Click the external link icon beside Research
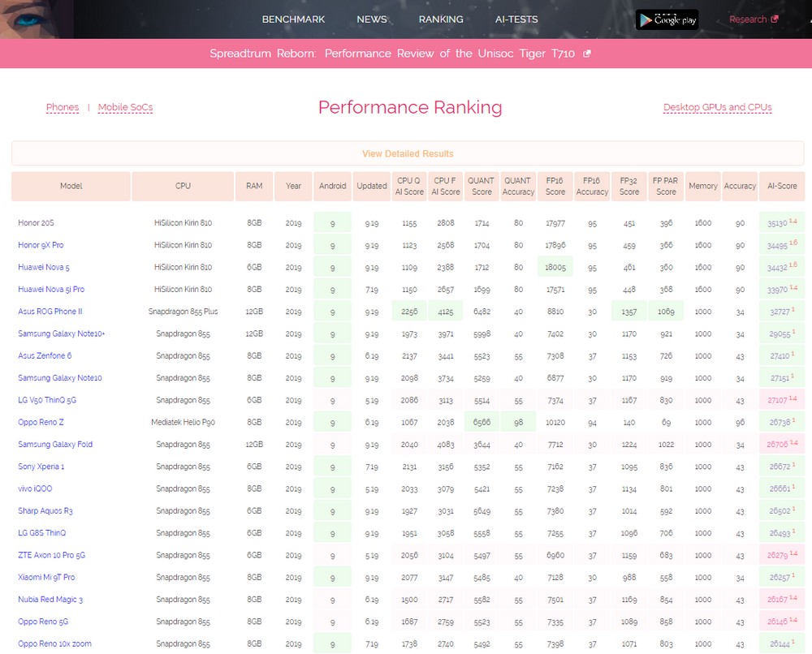Viewport: 812px width, 654px height. pyautogui.click(x=775, y=19)
